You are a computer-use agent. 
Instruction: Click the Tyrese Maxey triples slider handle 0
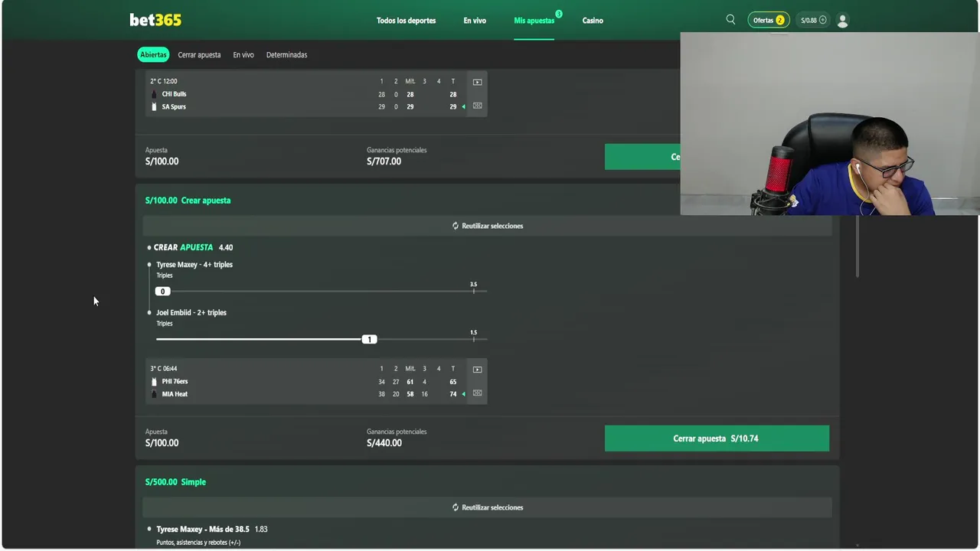pos(162,292)
